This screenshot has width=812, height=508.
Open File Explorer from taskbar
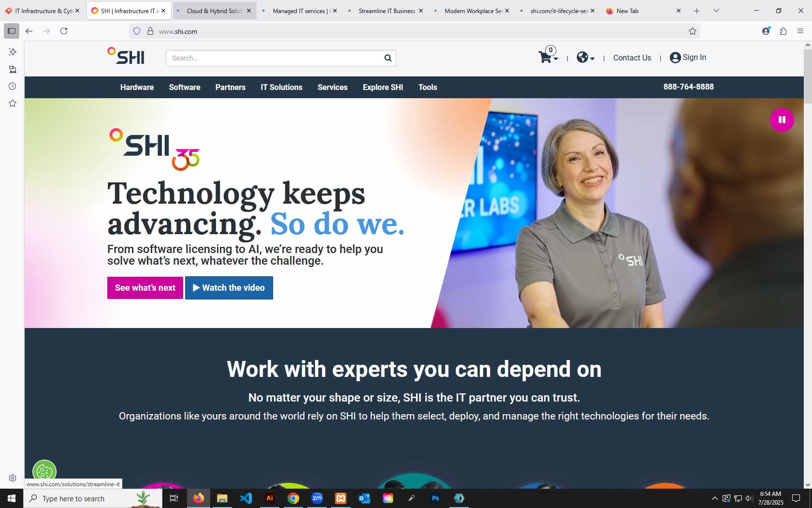(x=222, y=498)
